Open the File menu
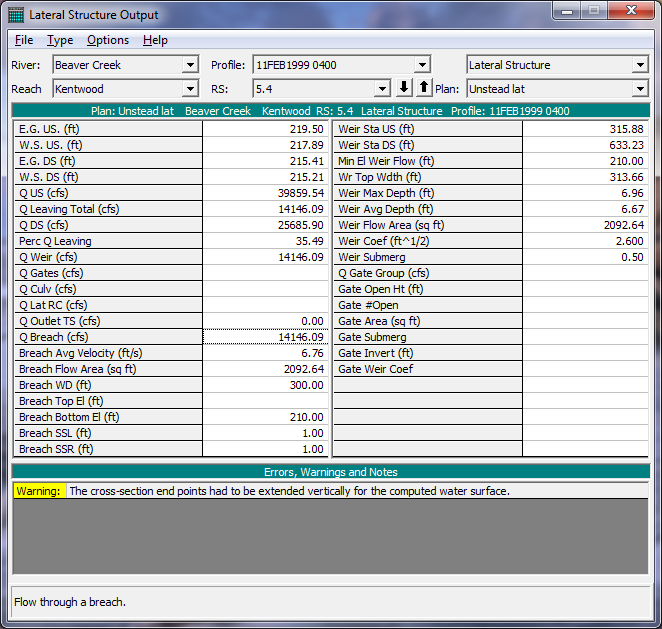Viewport: 662px width, 629px height. coord(24,40)
